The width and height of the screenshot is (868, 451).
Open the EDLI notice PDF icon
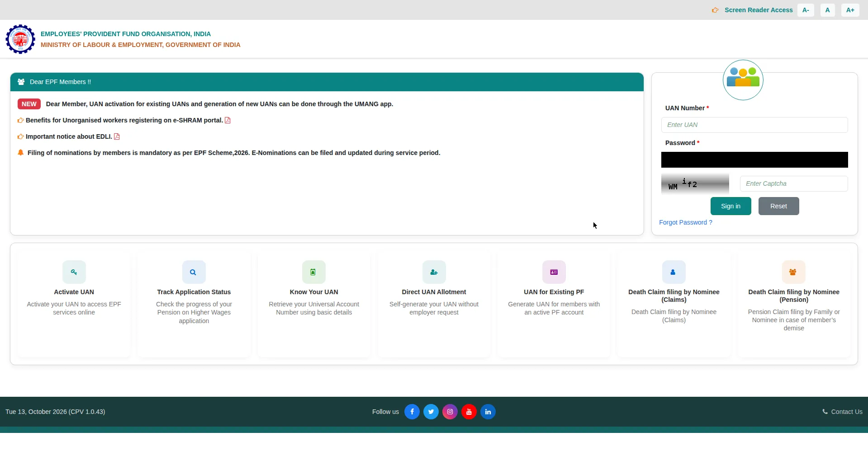[117, 136]
